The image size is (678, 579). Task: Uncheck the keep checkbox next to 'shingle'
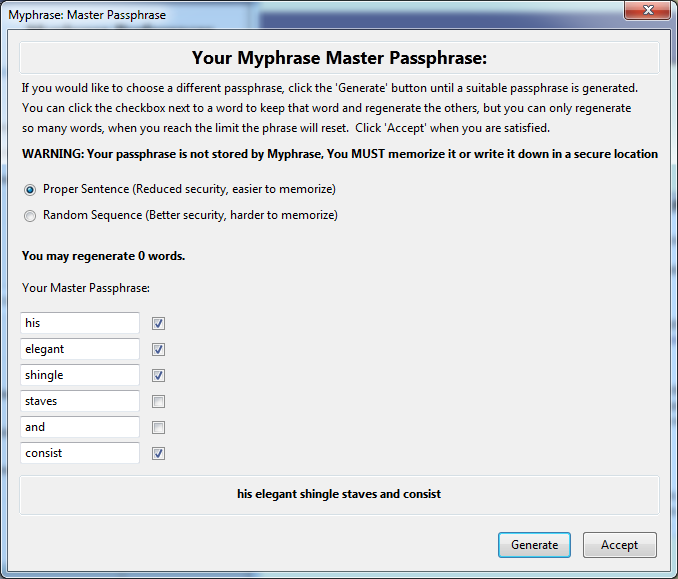point(158,375)
